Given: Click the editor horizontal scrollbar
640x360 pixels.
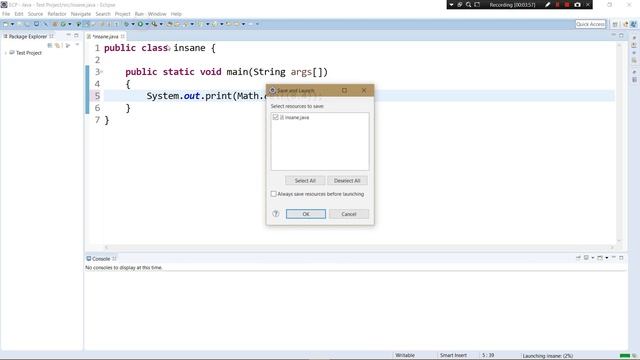Looking at the screenshot, I should [x=359, y=247].
